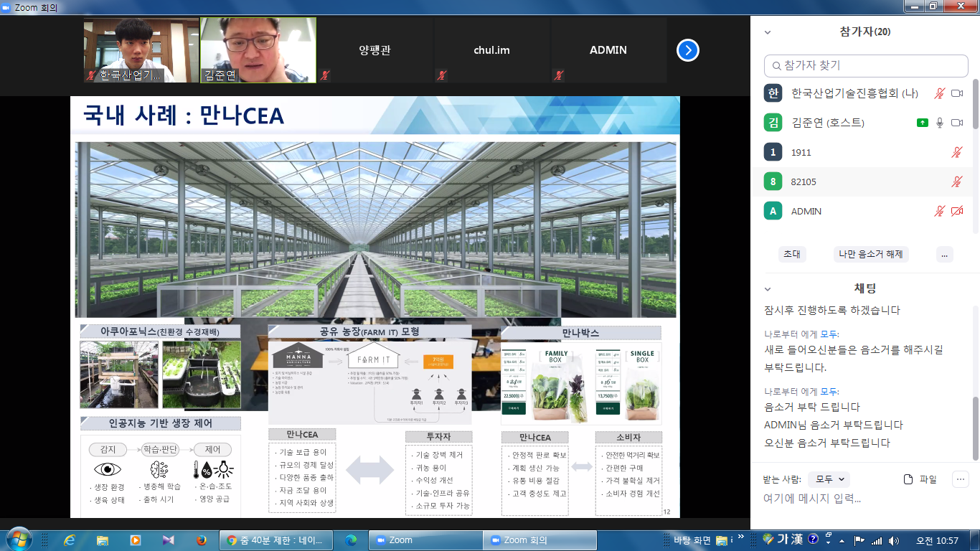
Task: Collapse the 참가자 participants panel chevron
Action: pos(768,32)
